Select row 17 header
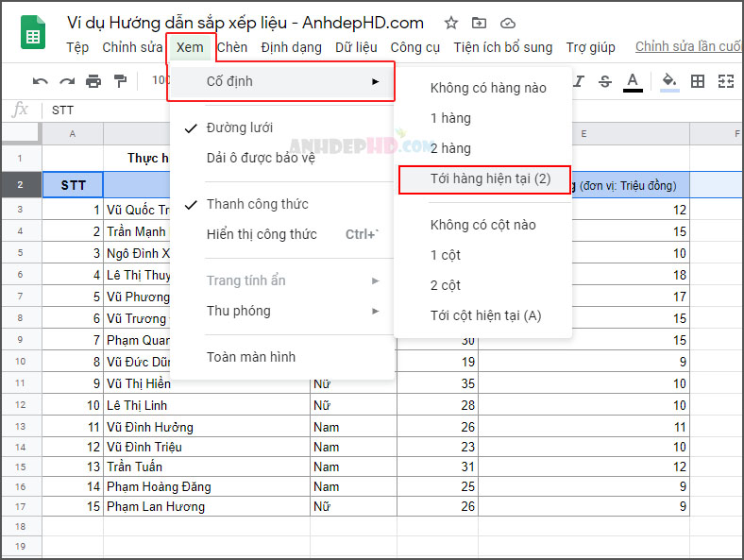The image size is (744, 560). (21, 506)
